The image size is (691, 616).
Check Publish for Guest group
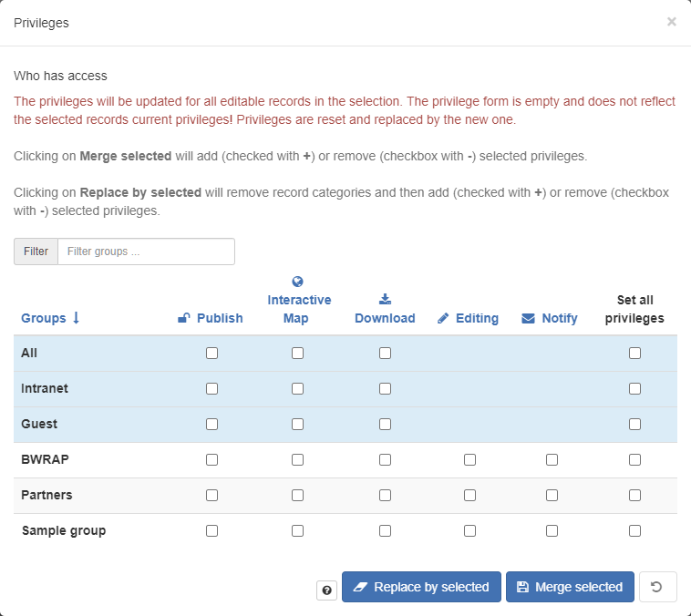coord(212,425)
